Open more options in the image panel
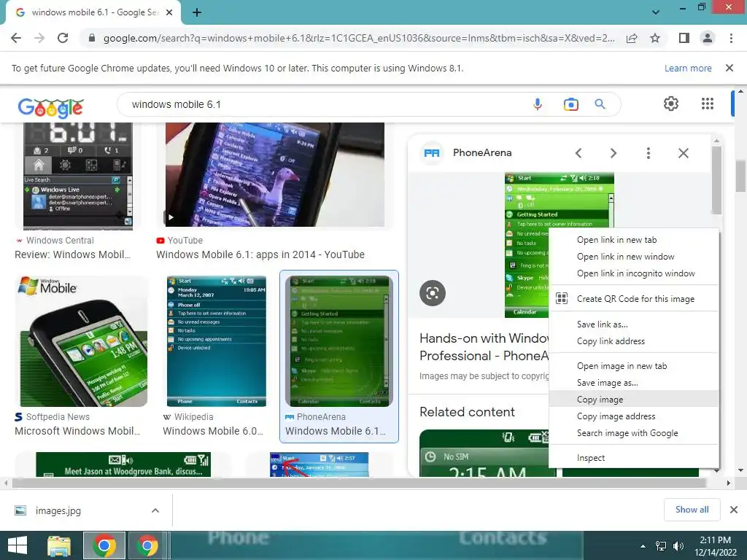Screen dimensions: 747x560 (x=648, y=153)
